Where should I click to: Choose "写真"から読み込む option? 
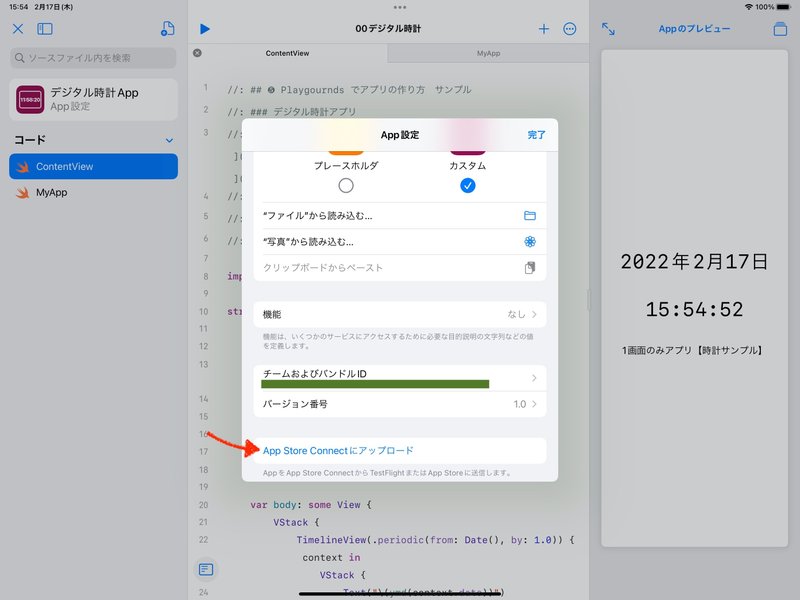coord(400,242)
